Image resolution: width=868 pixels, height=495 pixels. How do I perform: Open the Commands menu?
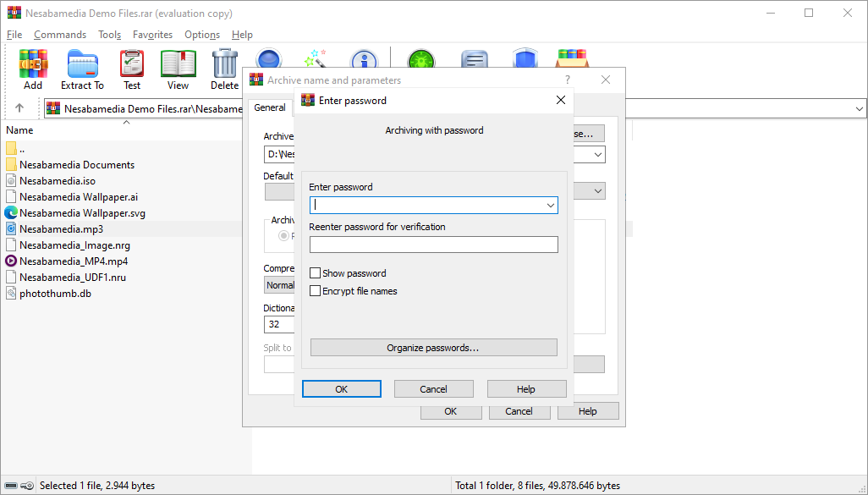coord(60,35)
